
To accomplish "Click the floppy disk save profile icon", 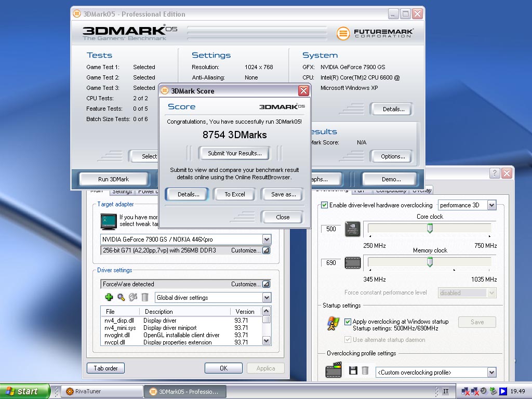I will coord(353,370).
